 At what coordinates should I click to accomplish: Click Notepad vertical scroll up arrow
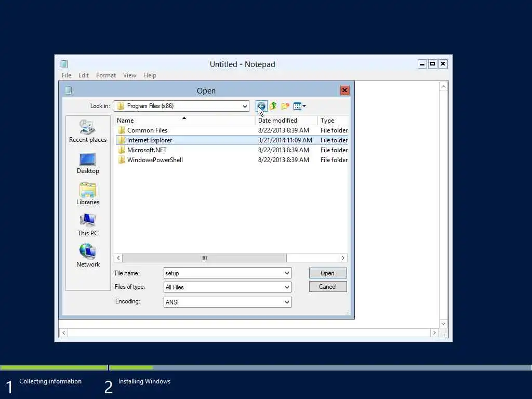tap(444, 87)
